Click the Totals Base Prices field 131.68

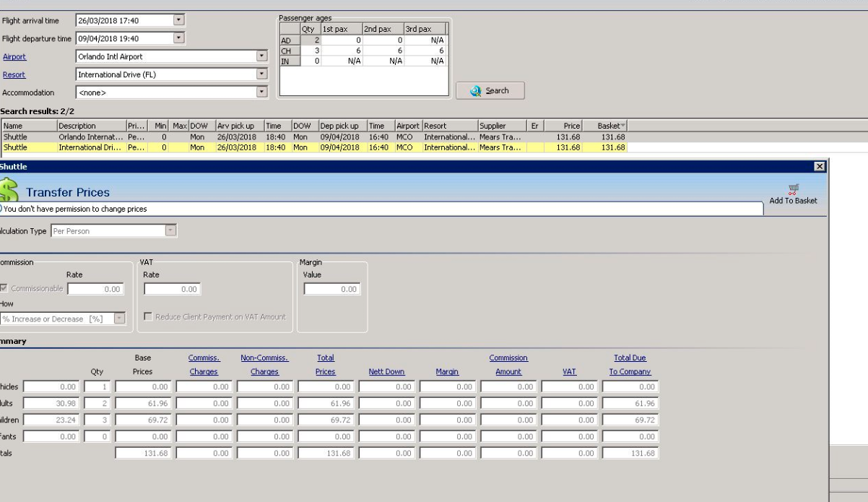click(143, 453)
